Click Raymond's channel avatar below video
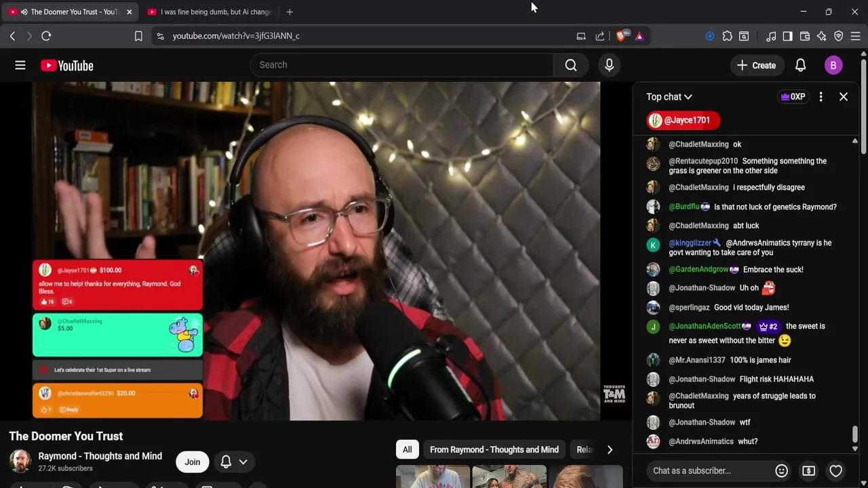The height and width of the screenshot is (488, 868). (x=20, y=462)
